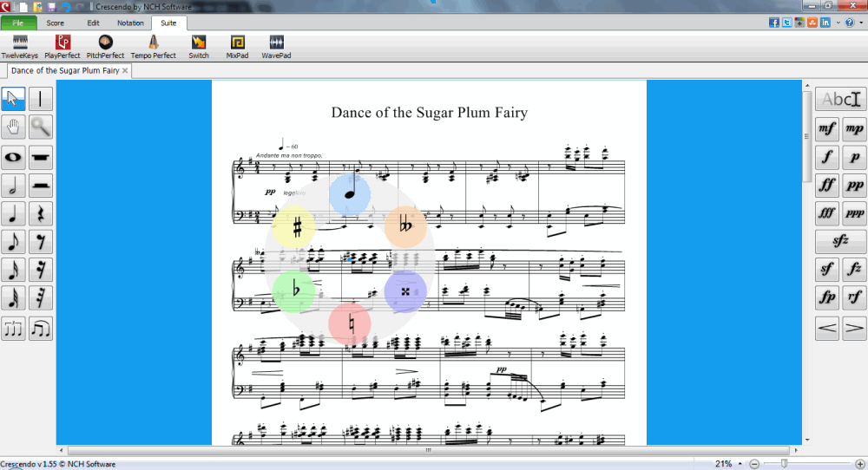This screenshot has width=868, height=470.
Task: Add pianissimo (pp) dynamic button
Action: point(854,186)
